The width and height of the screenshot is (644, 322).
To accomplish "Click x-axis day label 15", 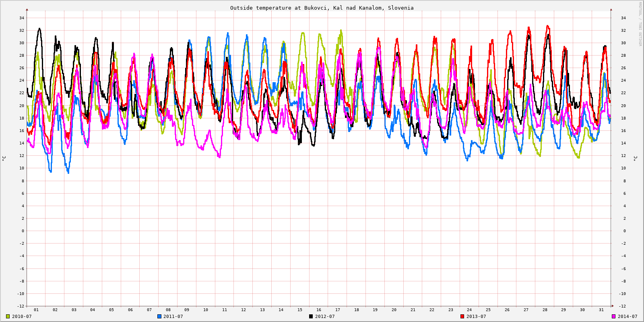I will 300,310.
